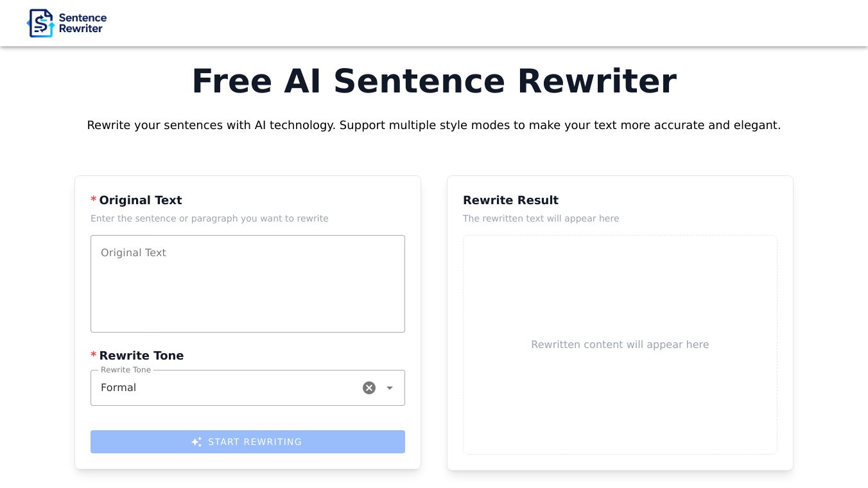This screenshot has width=868, height=488.
Task: Click the 'Free AI Sentence Rewriter' page title
Action: coord(434,82)
